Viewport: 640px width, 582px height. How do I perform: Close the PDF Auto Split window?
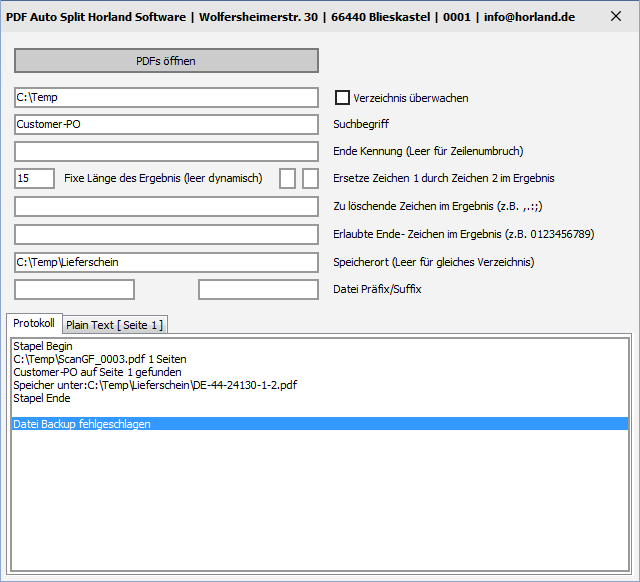(x=616, y=16)
